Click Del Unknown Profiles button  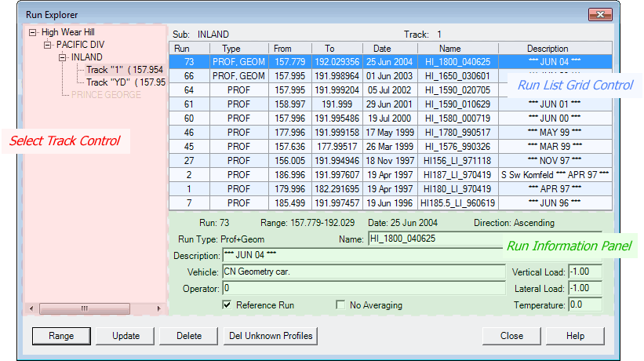coord(270,336)
